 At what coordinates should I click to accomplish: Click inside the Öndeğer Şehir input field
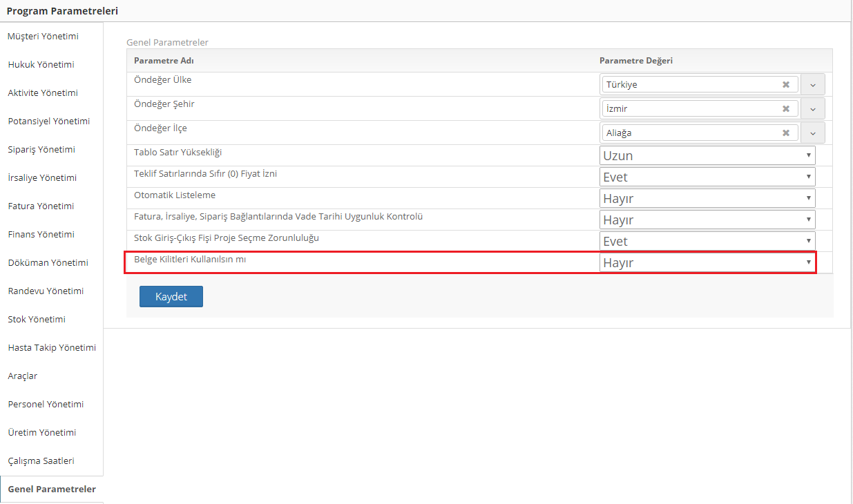[x=691, y=108]
